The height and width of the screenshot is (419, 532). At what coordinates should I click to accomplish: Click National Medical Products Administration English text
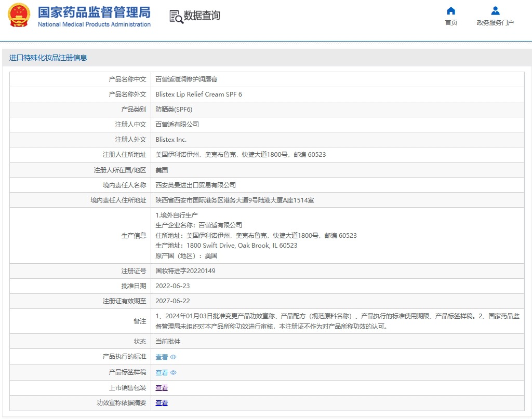[94, 24]
